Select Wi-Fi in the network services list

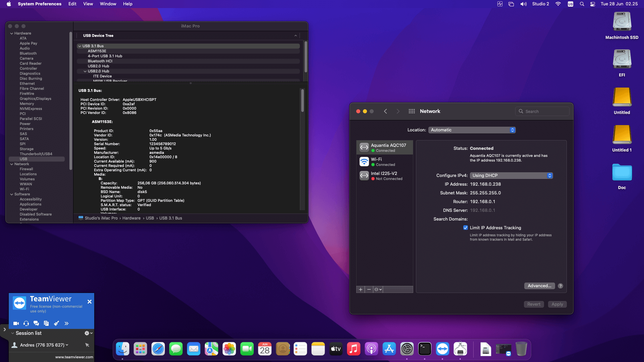point(385,162)
